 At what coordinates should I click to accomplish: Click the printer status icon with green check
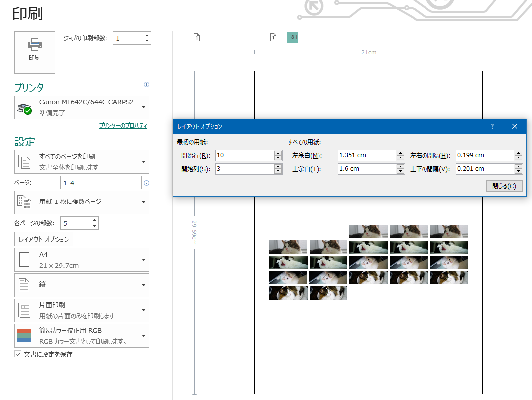point(24,109)
